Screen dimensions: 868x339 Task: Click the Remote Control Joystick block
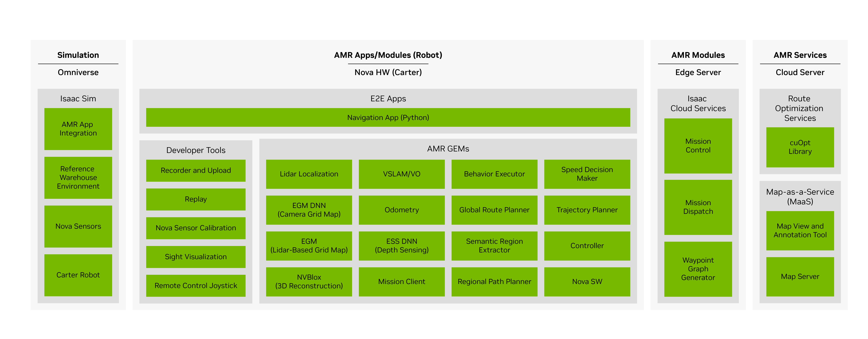(x=196, y=286)
